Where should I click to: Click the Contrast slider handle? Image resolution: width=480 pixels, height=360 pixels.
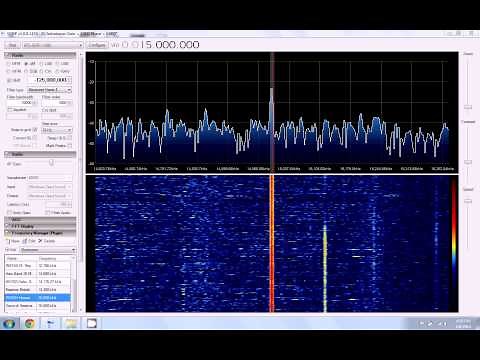[468, 162]
